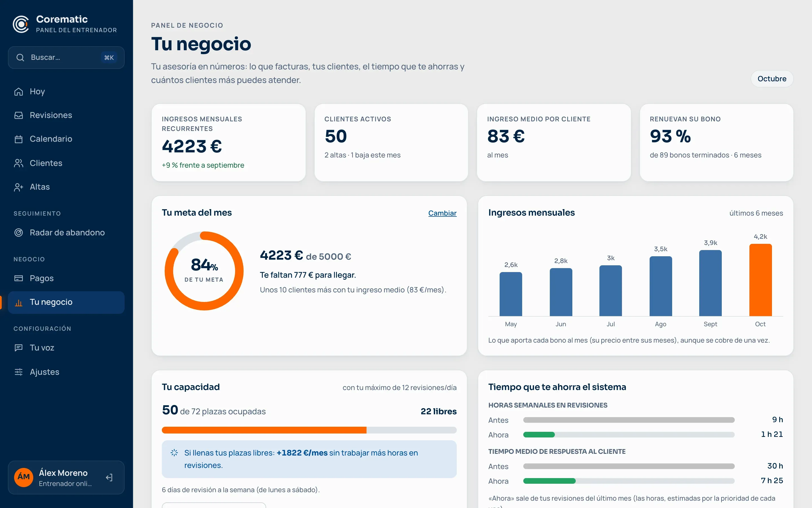
Task: Click the Cambiar link for monthly goal
Action: [442, 213]
